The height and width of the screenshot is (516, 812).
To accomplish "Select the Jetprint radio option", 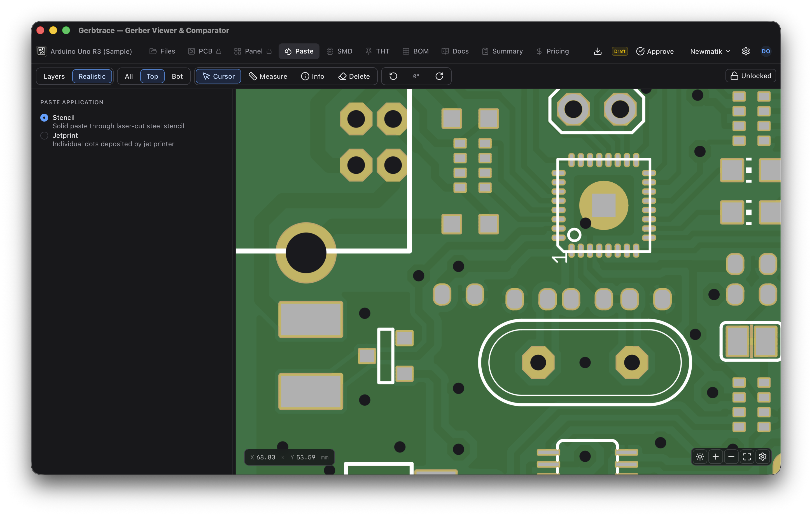I will [44, 136].
